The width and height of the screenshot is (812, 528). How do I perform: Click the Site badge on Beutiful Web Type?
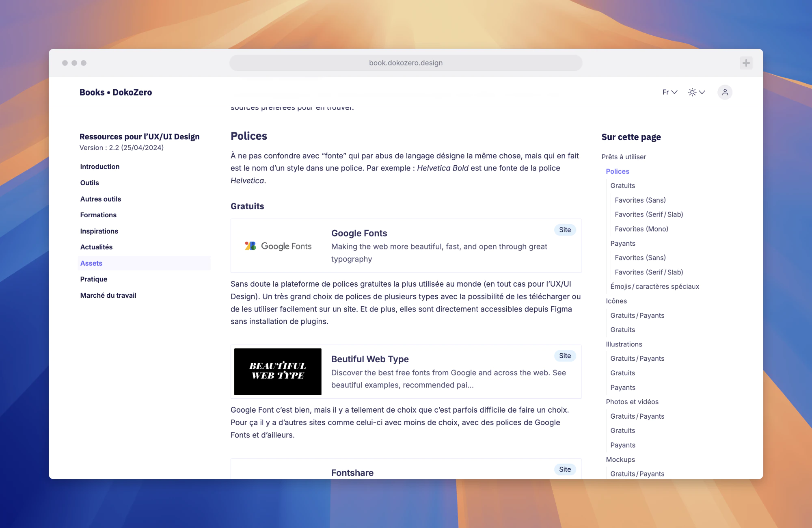[x=565, y=356]
